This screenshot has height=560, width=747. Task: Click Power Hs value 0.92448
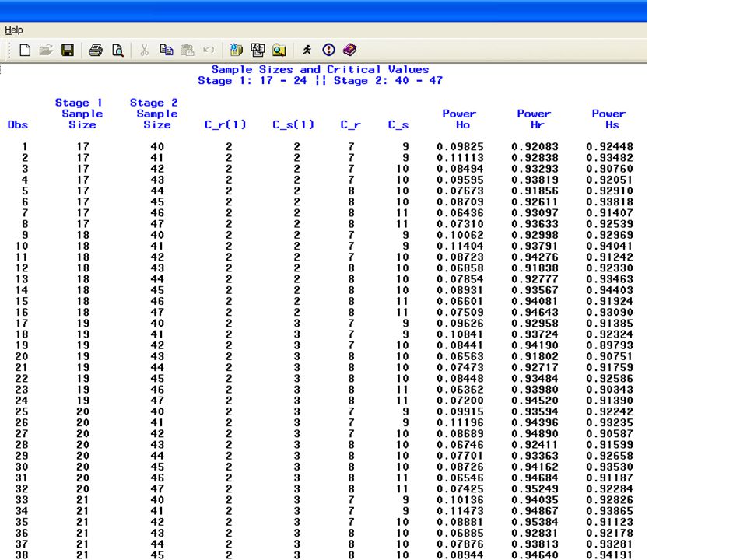point(610,147)
